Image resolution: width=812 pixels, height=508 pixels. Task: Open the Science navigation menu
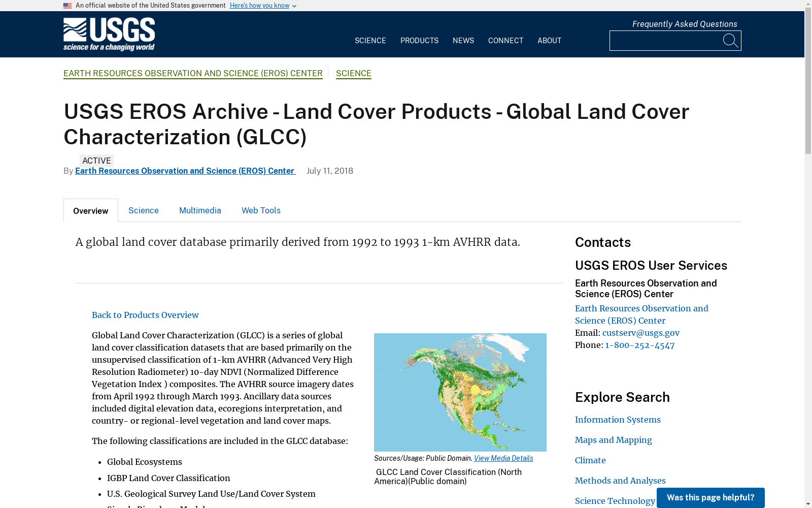370,41
